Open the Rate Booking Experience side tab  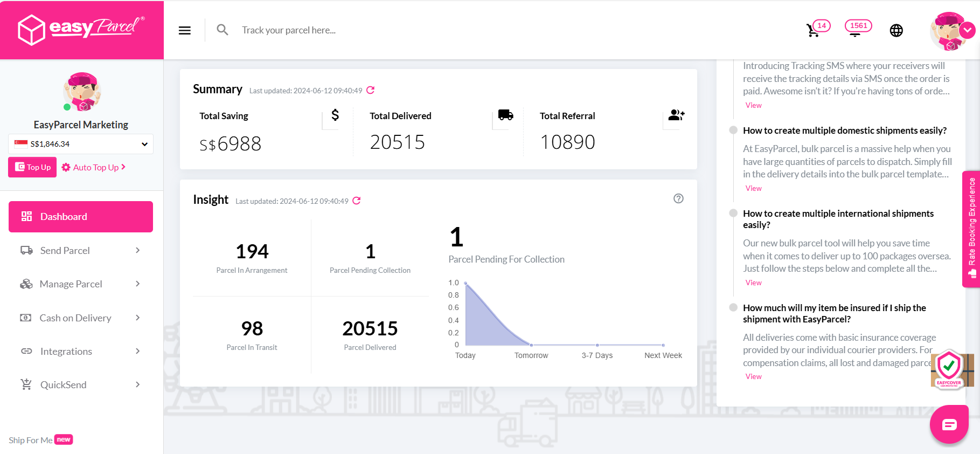click(971, 229)
